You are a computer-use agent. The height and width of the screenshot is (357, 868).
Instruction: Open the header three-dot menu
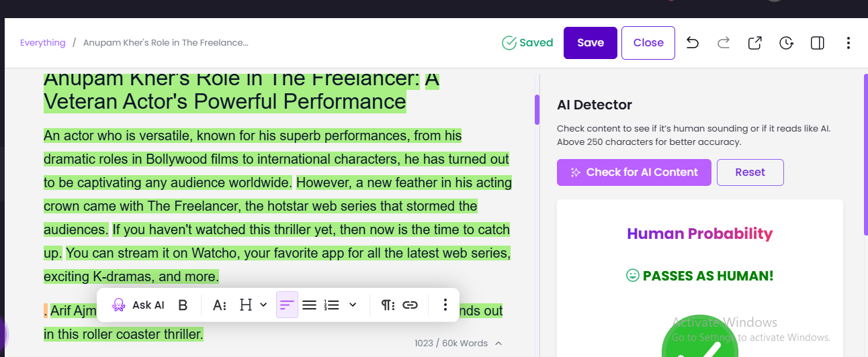849,43
